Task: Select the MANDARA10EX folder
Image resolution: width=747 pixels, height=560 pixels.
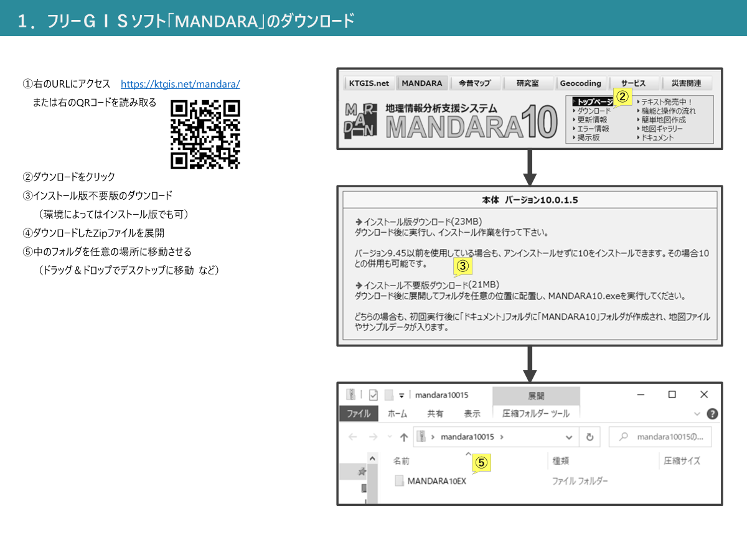Action: [x=431, y=481]
